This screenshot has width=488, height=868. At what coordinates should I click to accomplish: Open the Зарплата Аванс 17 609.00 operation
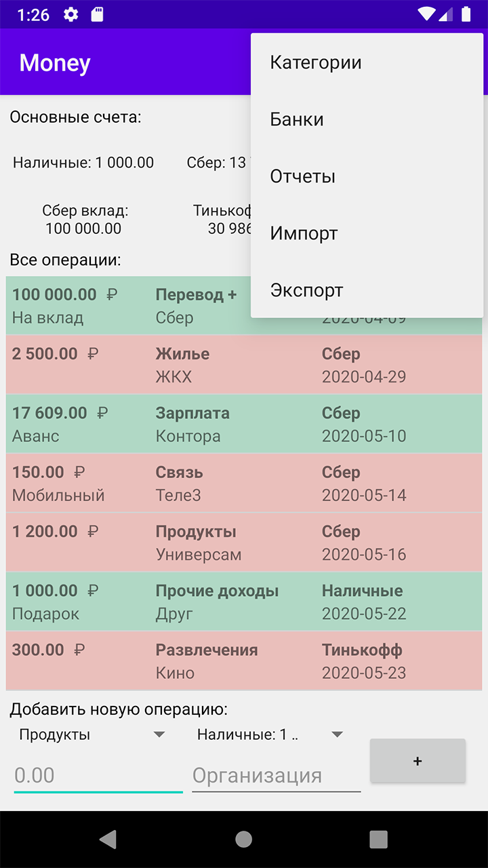(244, 424)
